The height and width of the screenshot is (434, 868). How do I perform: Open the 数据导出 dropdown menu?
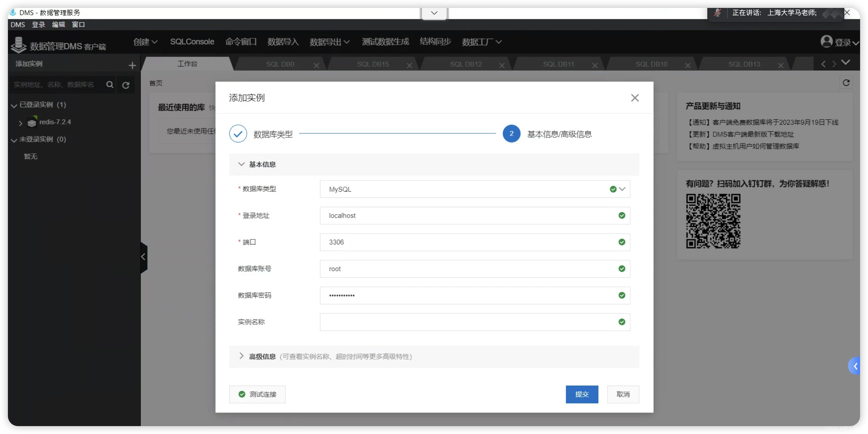[x=330, y=42]
